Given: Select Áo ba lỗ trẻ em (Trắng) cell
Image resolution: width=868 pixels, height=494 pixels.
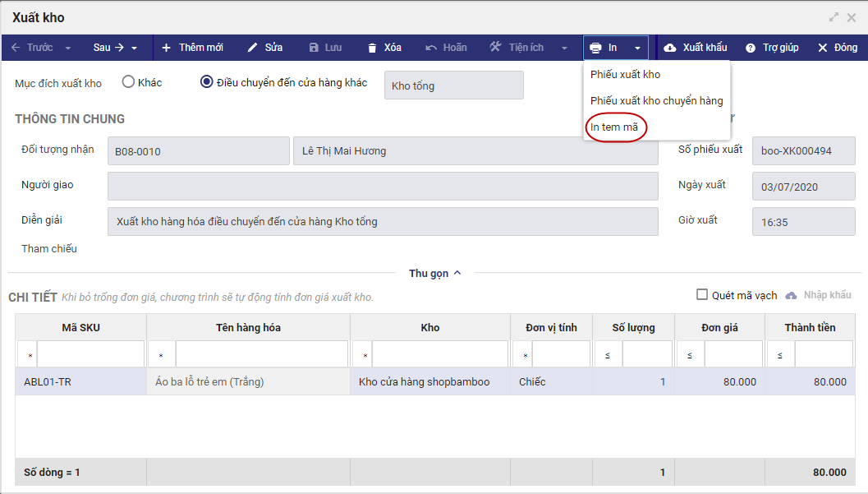Looking at the screenshot, I should (249, 381).
